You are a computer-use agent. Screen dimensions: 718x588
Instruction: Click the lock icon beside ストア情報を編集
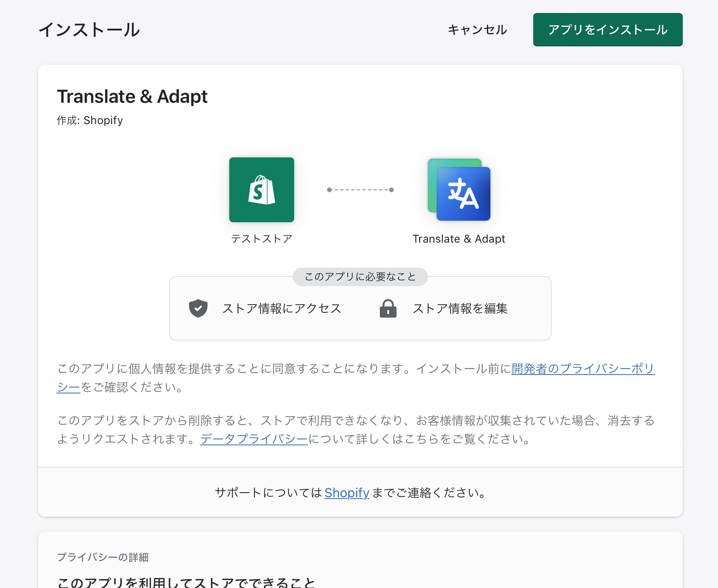coord(389,308)
